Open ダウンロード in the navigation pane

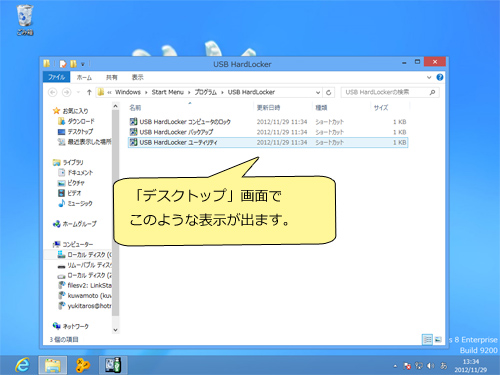pyautogui.click(x=76, y=121)
